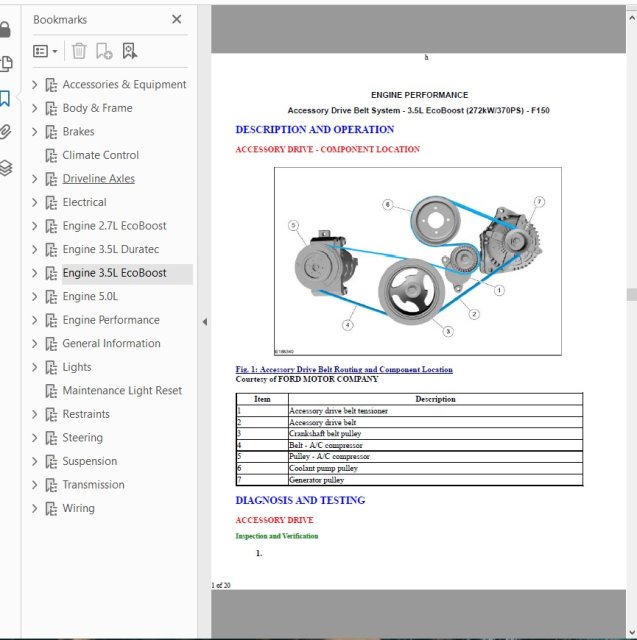Click the 'Accessory drive belt tensioner' table cell
637x640 pixels.
435,411
